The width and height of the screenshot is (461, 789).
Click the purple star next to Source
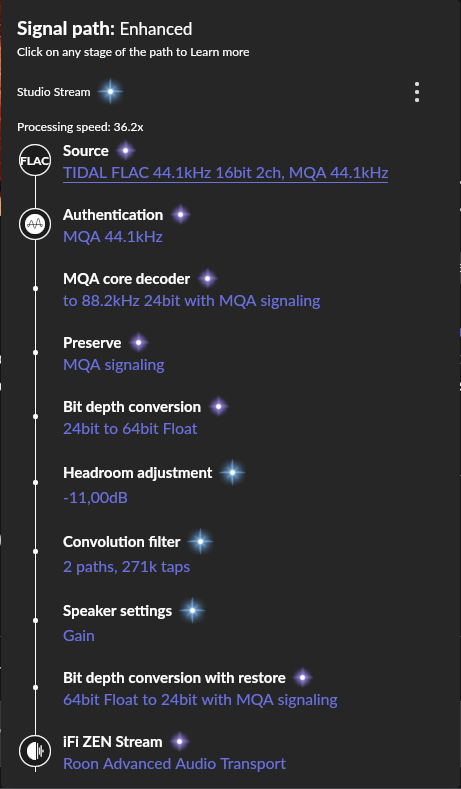[x=126, y=150]
